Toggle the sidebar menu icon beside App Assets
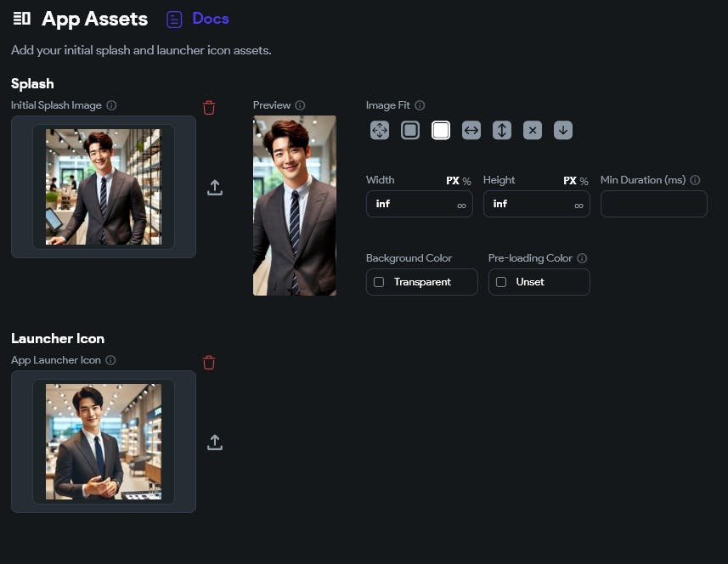This screenshot has width=728, height=564. pos(21,19)
